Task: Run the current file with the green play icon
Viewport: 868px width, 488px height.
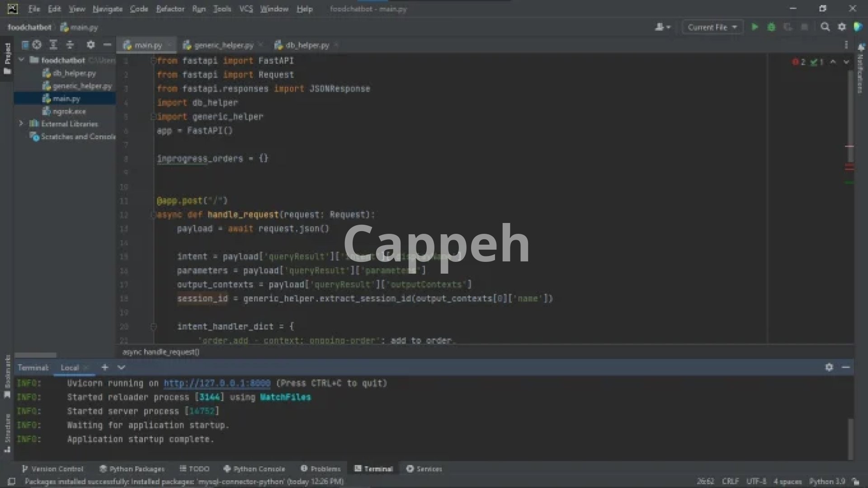Action: coord(755,27)
